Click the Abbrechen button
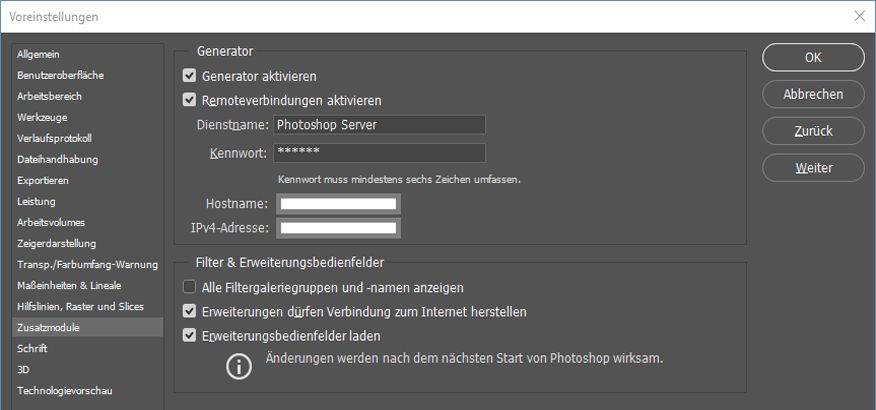876x410 pixels. coord(813,94)
